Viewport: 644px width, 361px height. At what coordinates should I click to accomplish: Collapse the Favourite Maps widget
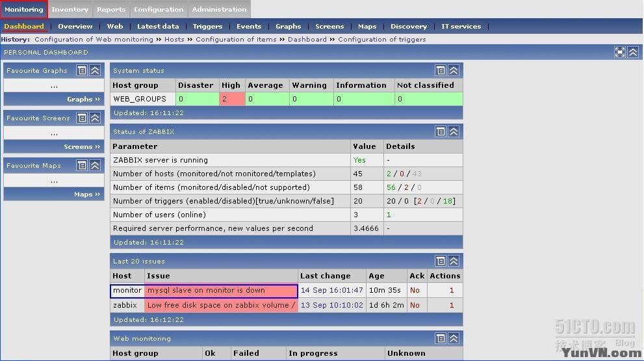(x=95, y=165)
